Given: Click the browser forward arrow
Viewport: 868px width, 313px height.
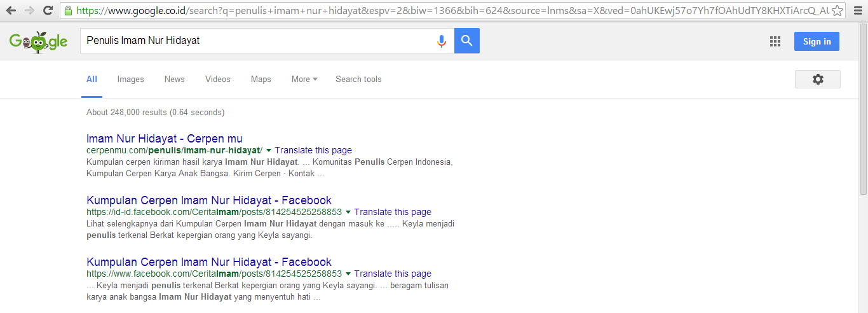Looking at the screenshot, I should [29, 10].
